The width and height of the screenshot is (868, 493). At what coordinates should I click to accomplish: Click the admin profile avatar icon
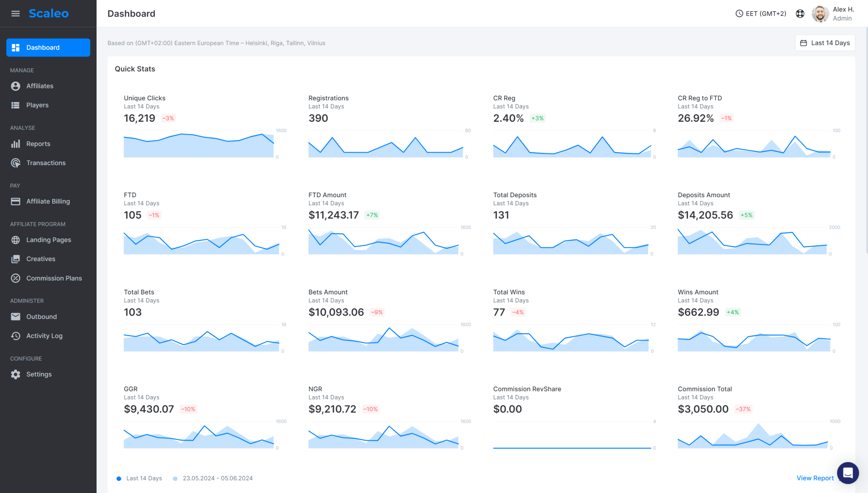821,13
